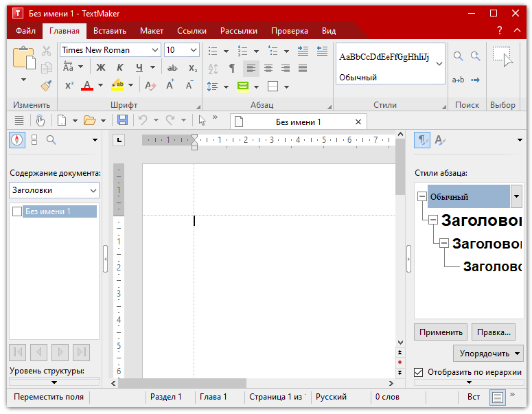Click the format painter brush icon
The image size is (532, 414).
46,86
